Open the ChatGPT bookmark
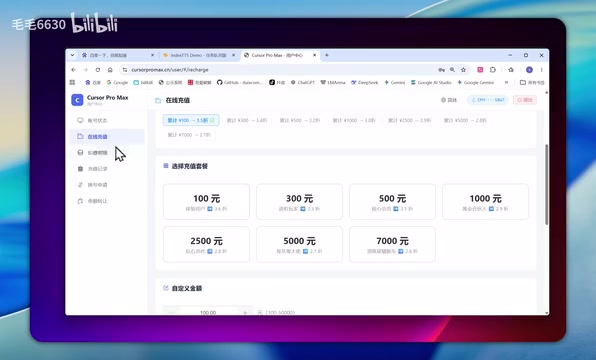Image resolution: width=596 pixels, height=360 pixels. coord(303,82)
